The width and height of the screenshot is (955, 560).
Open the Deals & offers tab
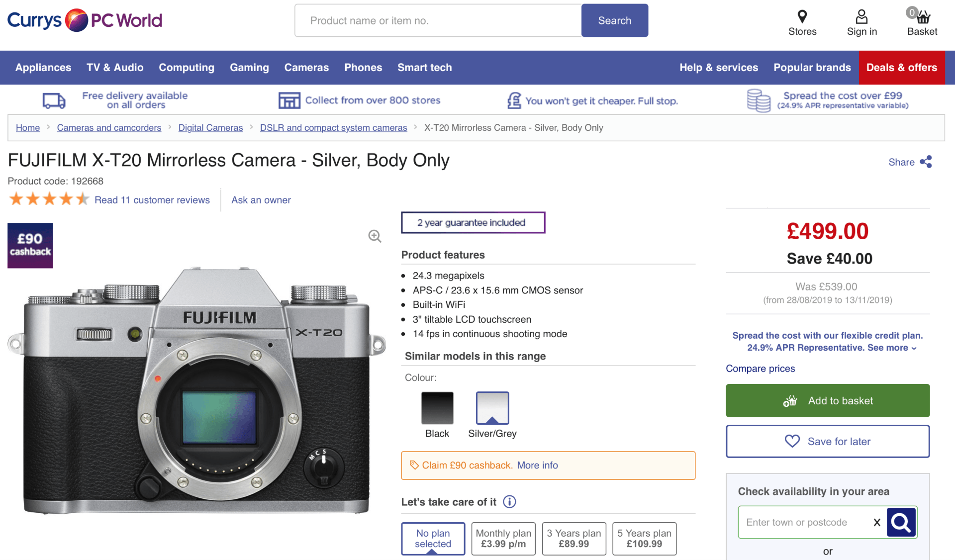click(901, 68)
